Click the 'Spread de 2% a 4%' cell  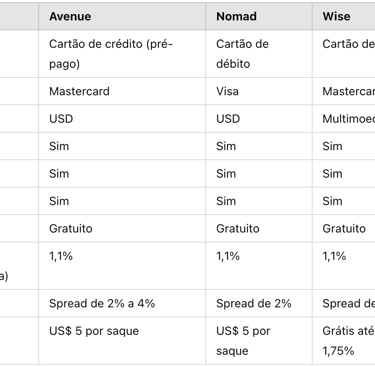pyautogui.click(x=122, y=303)
